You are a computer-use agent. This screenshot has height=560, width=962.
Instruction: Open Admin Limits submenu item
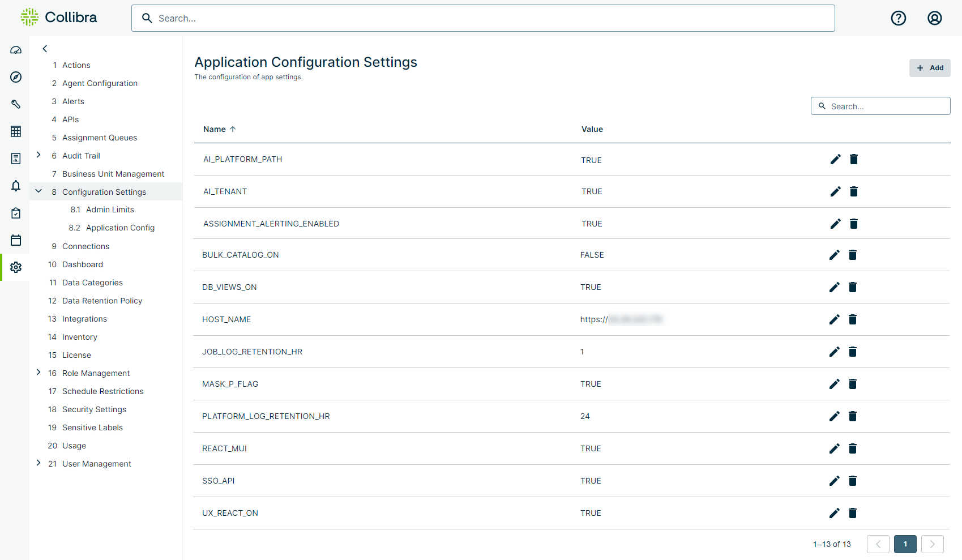click(x=110, y=210)
